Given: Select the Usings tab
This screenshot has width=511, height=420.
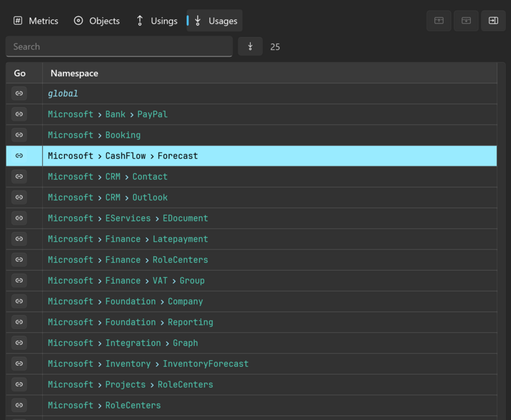Looking at the screenshot, I should [156, 21].
